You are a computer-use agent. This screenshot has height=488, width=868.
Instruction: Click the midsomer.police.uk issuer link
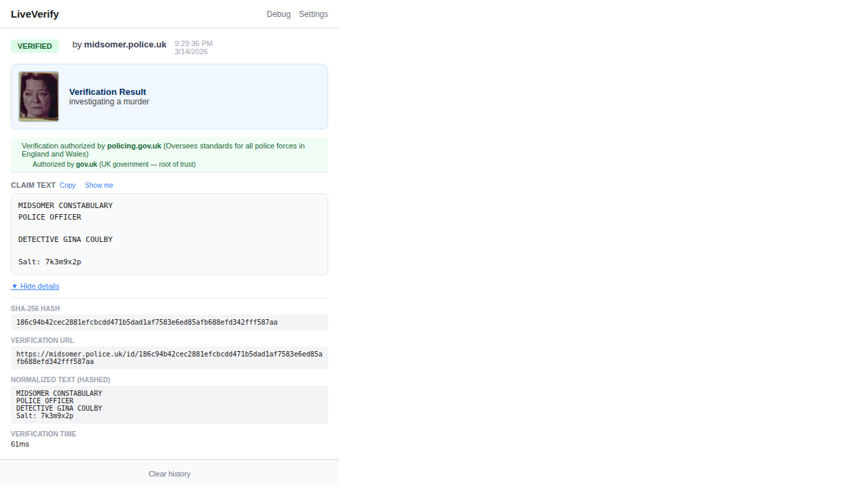pyautogui.click(x=125, y=44)
